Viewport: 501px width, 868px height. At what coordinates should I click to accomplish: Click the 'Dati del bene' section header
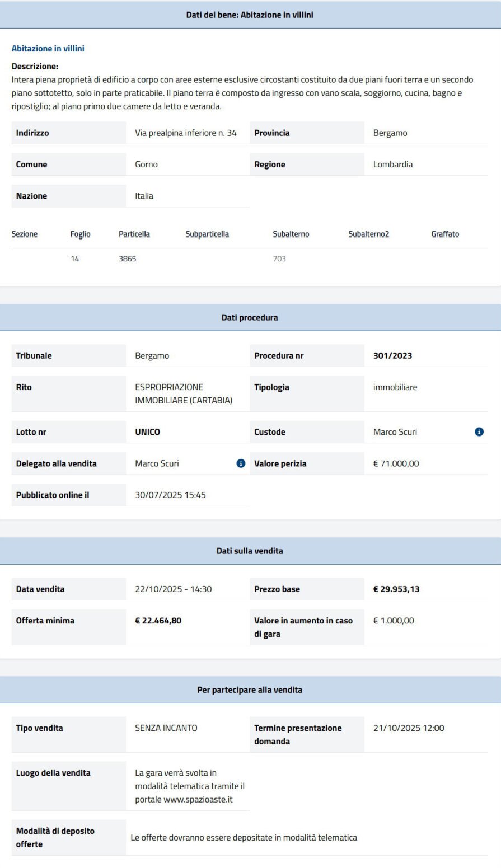250,15
